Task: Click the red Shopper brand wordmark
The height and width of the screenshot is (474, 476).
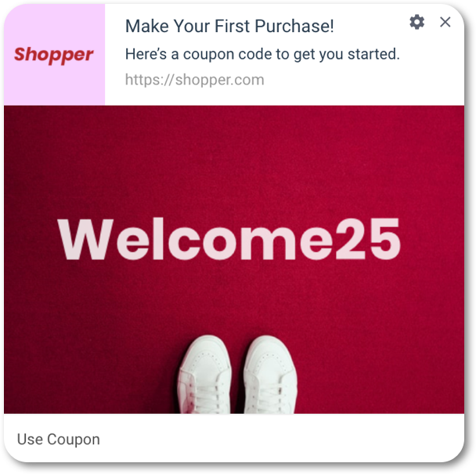Action: 54,55
